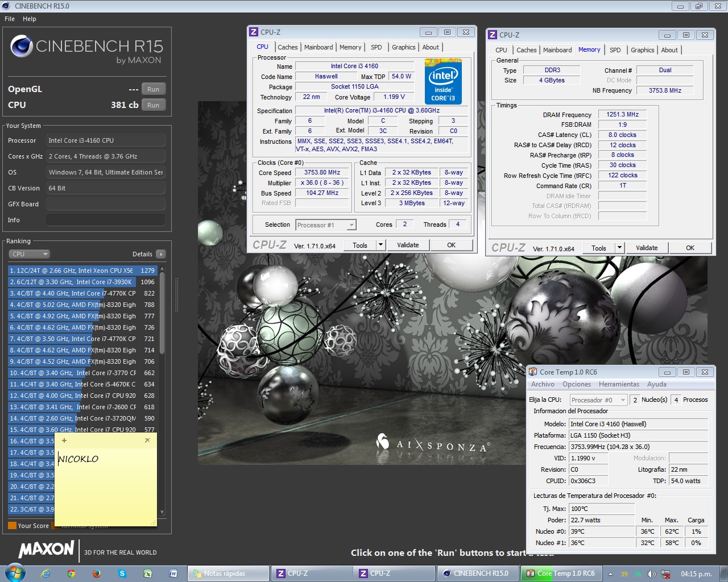The height and width of the screenshot is (582, 728).
Task: Launch Internet Explorer from taskbar
Action: 45,573
